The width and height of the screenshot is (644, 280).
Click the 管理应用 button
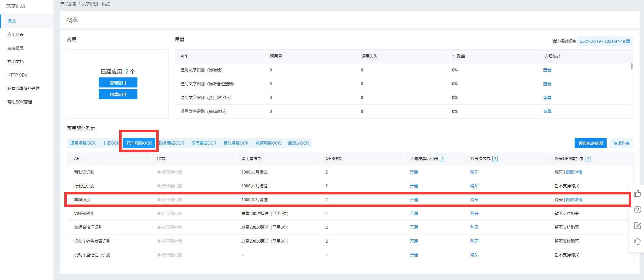click(x=118, y=83)
